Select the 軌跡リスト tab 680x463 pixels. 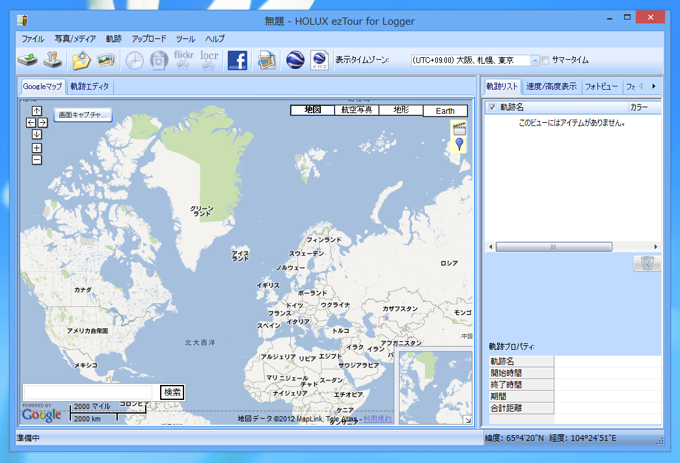click(502, 86)
